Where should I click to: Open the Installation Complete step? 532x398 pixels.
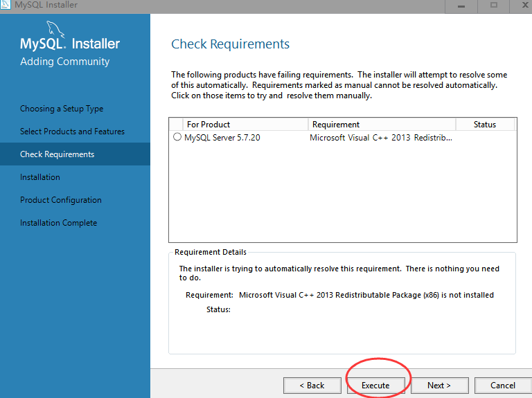pos(58,223)
